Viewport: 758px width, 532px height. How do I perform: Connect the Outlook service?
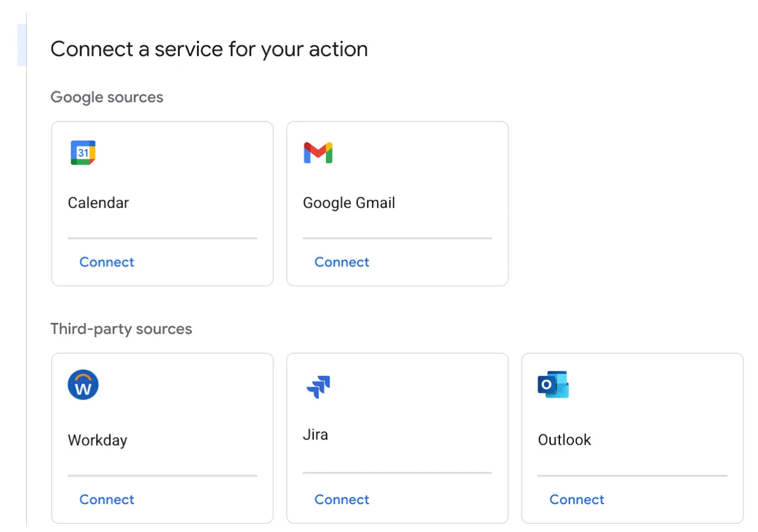click(x=576, y=499)
